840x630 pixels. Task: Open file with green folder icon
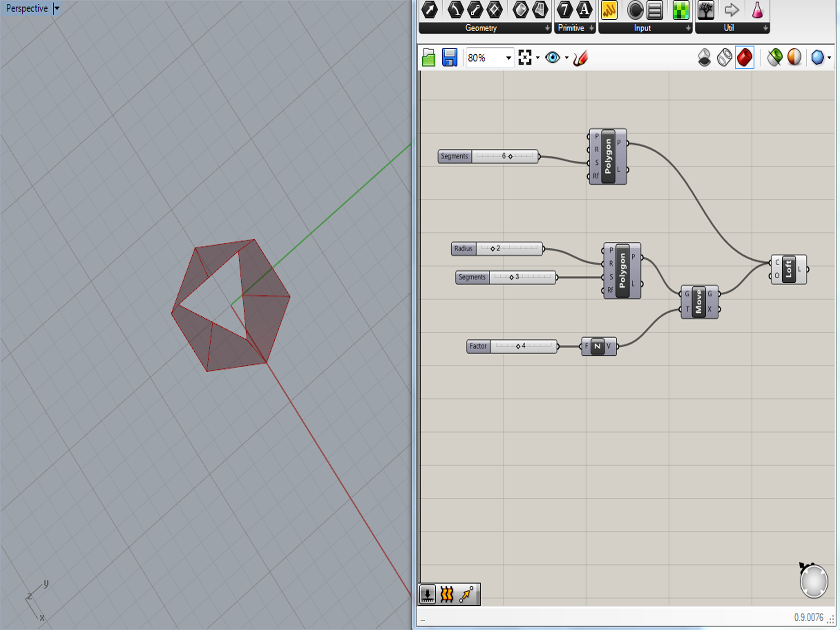pyautogui.click(x=429, y=58)
